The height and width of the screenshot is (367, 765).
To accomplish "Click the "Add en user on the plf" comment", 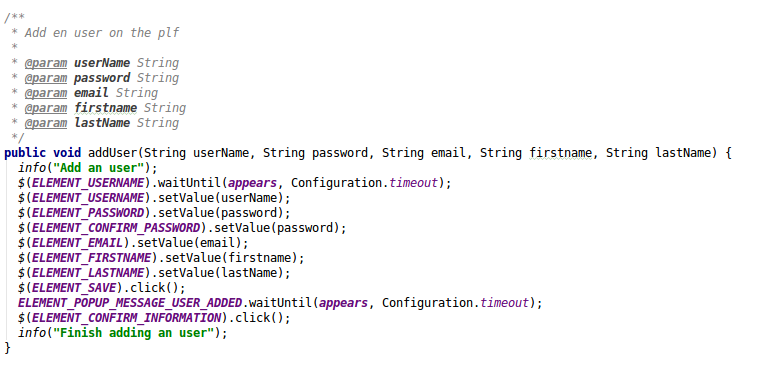I will pos(102,33).
